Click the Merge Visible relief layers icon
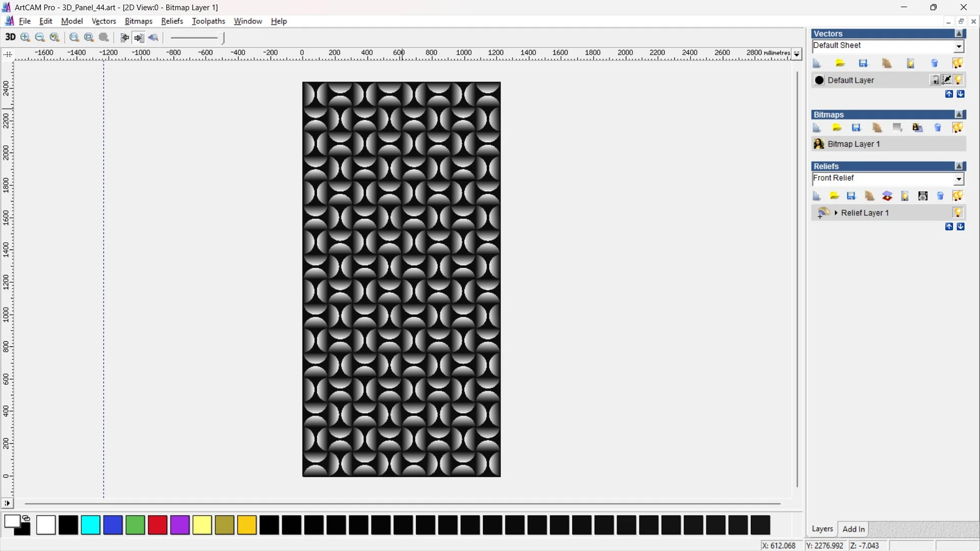 coord(887,196)
